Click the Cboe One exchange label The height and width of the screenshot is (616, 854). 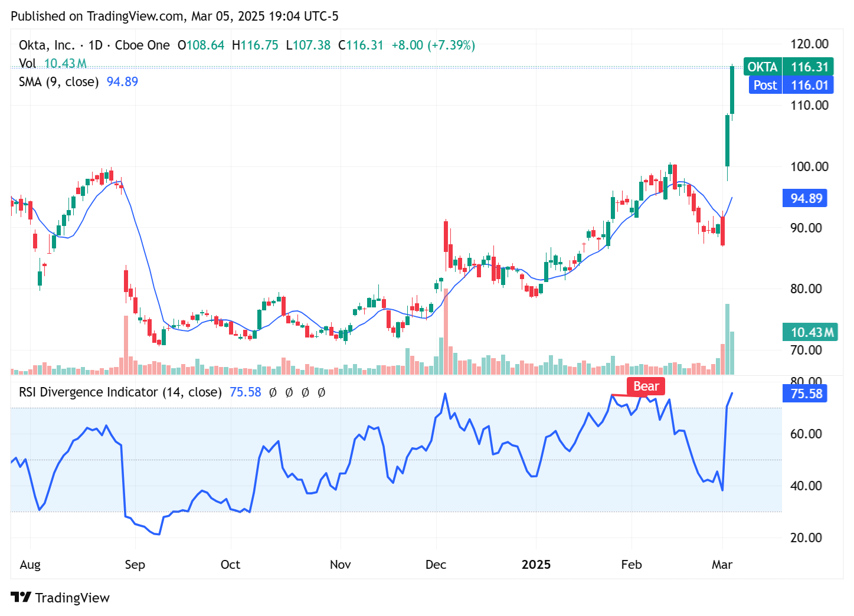(142, 44)
